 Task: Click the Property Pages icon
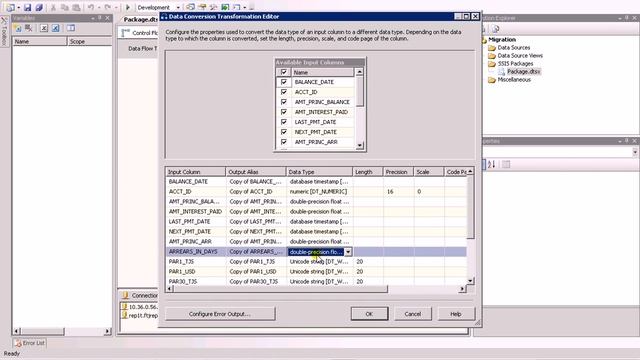(x=506, y=164)
